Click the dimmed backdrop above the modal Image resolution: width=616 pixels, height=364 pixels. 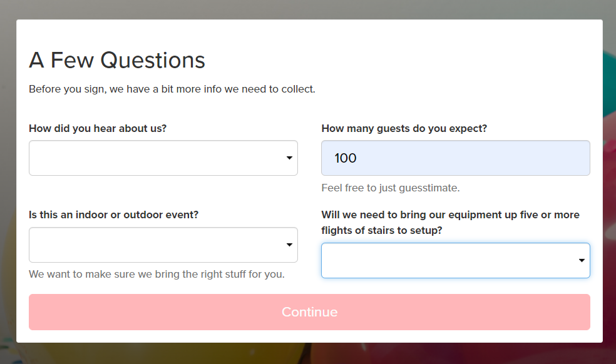pyautogui.click(x=308, y=9)
